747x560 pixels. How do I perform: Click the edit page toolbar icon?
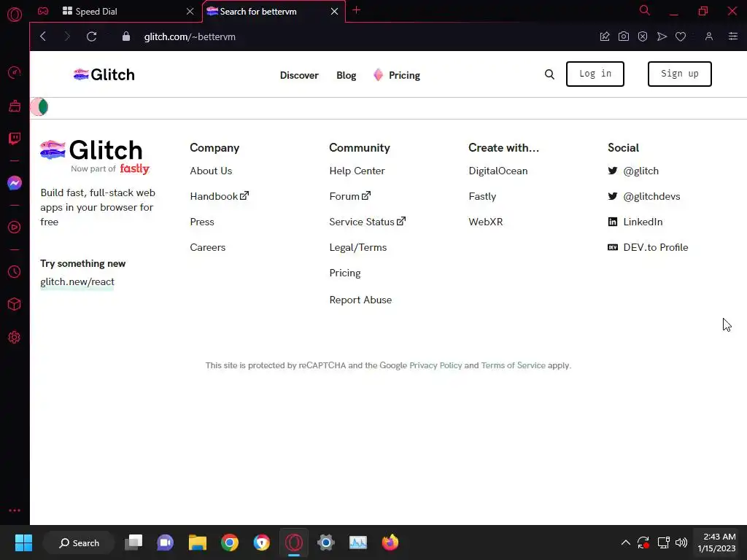[x=605, y=36]
